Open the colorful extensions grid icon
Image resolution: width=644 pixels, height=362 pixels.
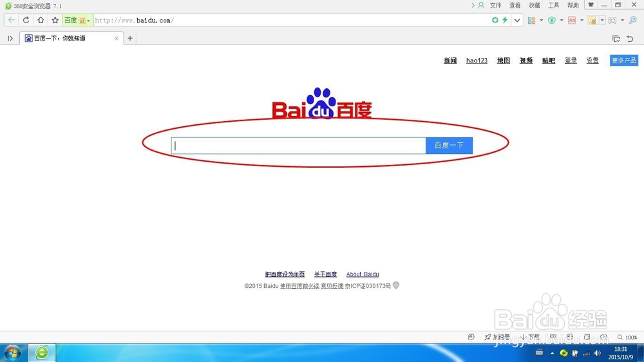pos(531,20)
